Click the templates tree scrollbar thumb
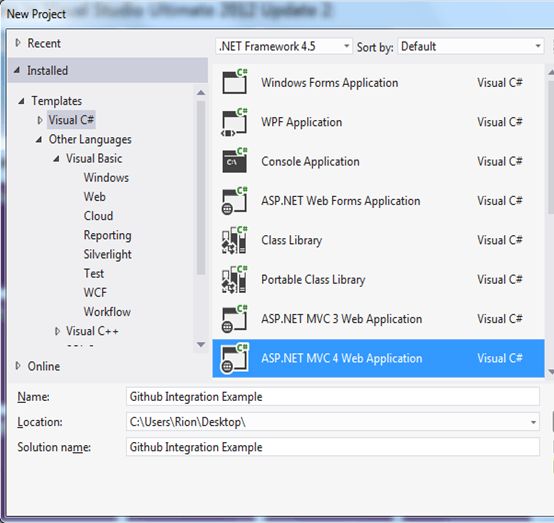Screen dimensions: 554x523 (201, 188)
